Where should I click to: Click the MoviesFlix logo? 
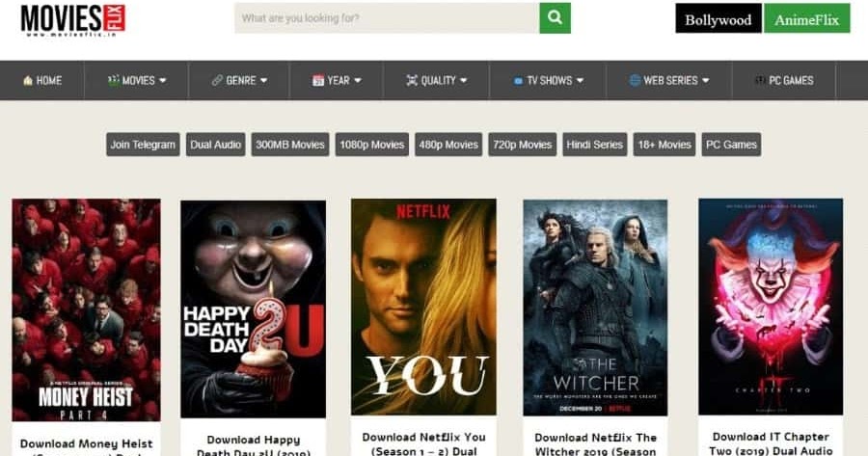[73, 20]
